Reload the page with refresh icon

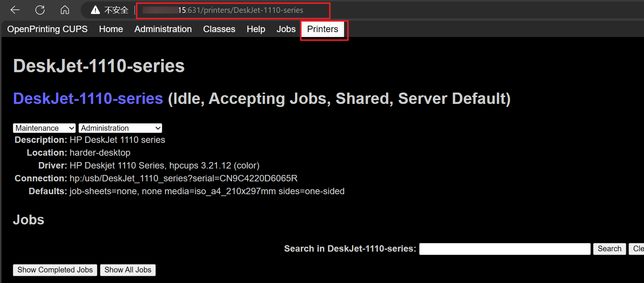coord(40,10)
